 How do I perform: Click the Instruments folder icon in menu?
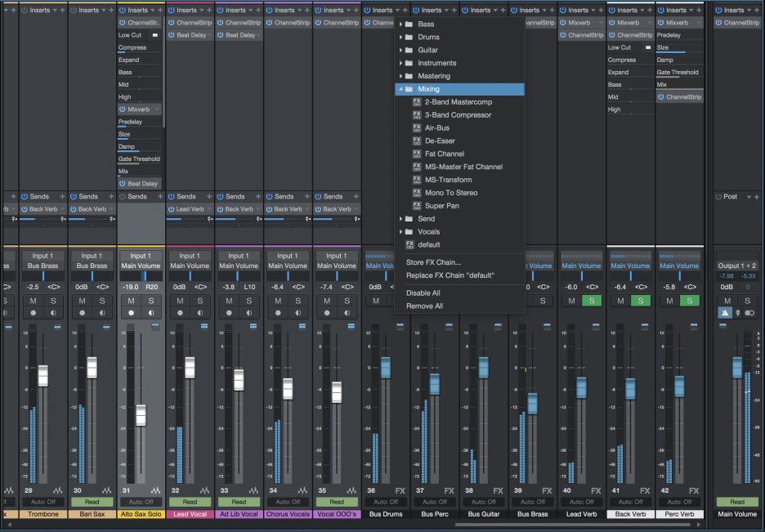click(x=409, y=63)
